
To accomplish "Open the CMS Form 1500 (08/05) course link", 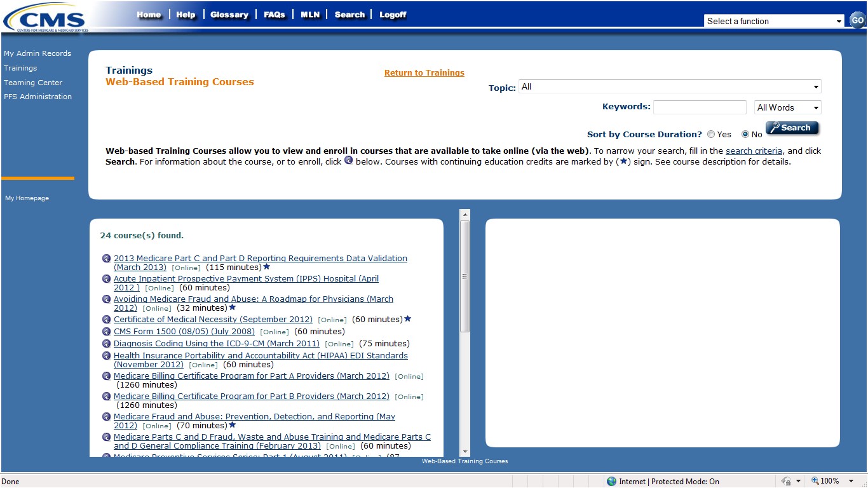I will pyautogui.click(x=184, y=332).
